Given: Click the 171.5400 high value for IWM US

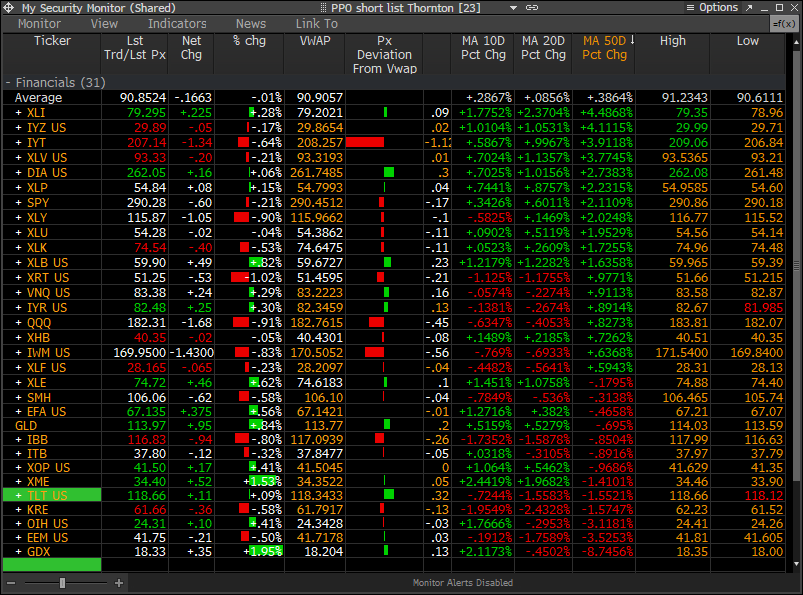Looking at the screenshot, I should pos(682,353).
